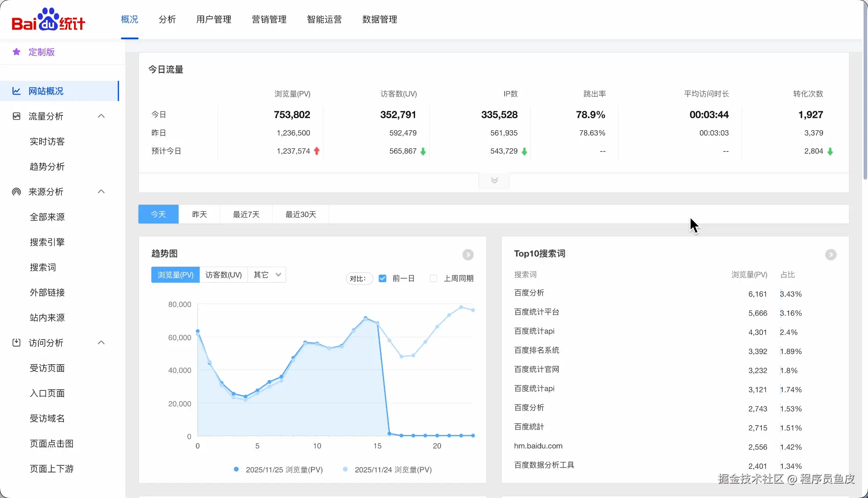The height and width of the screenshot is (498, 868).
Task: Open Top10搜索词 details arrow icon
Action: (x=831, y=255)
